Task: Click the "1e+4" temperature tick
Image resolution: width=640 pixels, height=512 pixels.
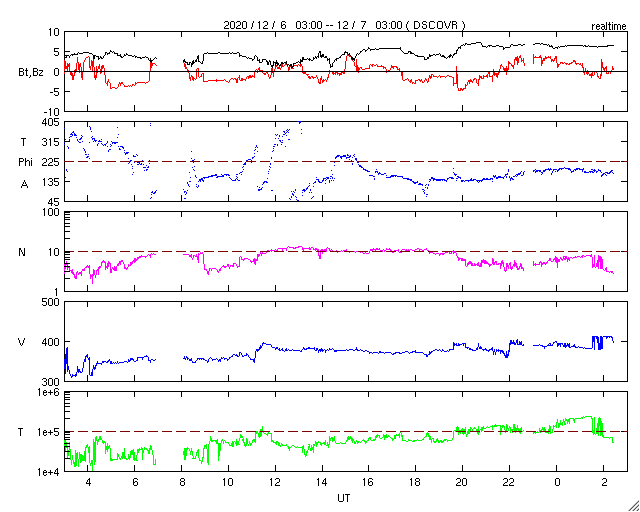Action: click(x=49, y=472)
